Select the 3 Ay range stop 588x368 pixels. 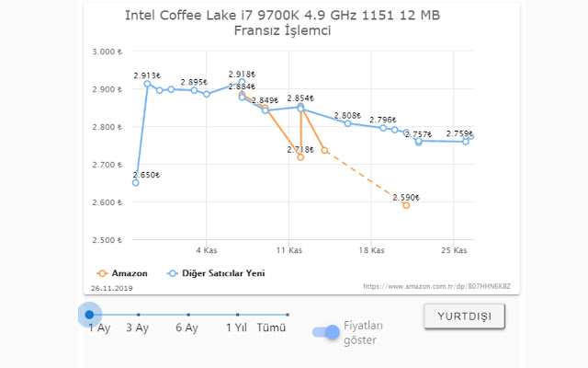(x=137, y=315)
